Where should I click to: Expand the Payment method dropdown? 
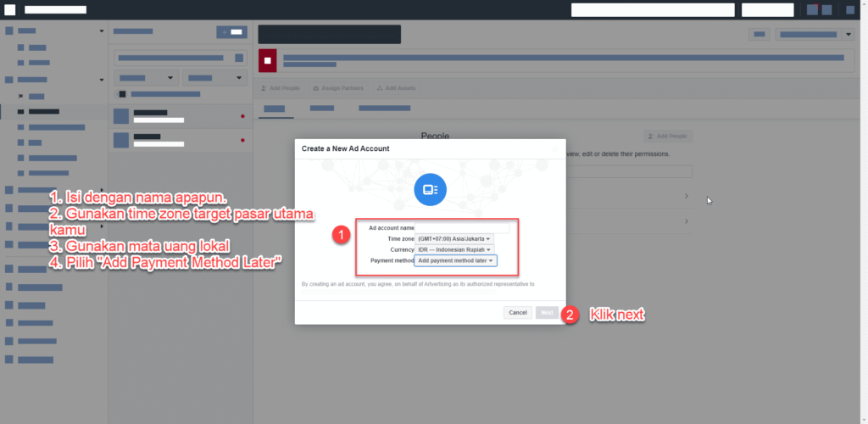[456, 261]
